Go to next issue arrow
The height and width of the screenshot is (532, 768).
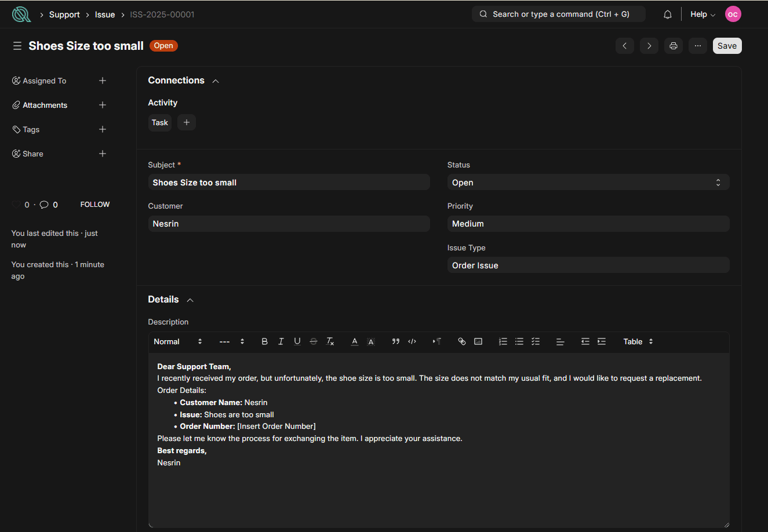[x=649, y=46]
